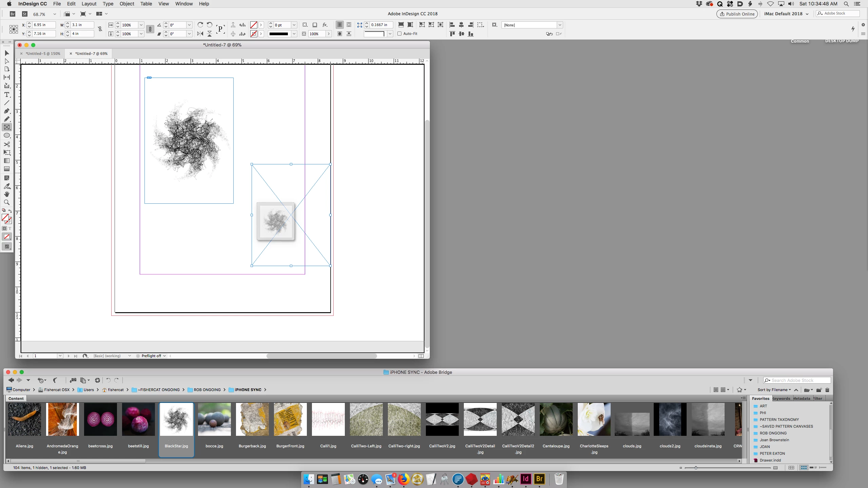
Task: Select the Ellipse tool
Action: pyautogui.click(x=7, y=136)
